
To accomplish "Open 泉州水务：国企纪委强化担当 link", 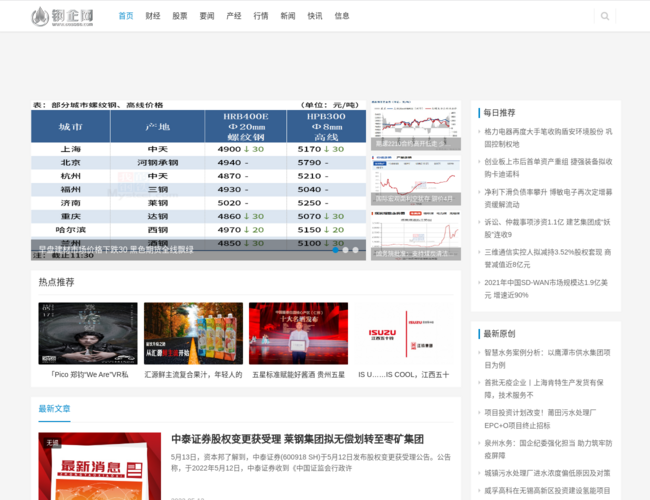I will click(x=548, y=449).
